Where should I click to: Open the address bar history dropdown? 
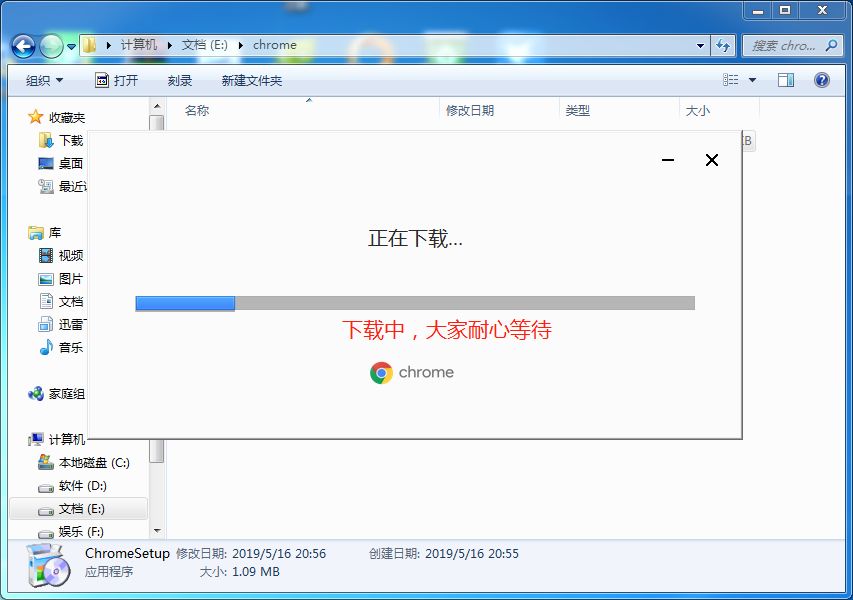click(701, 46)
